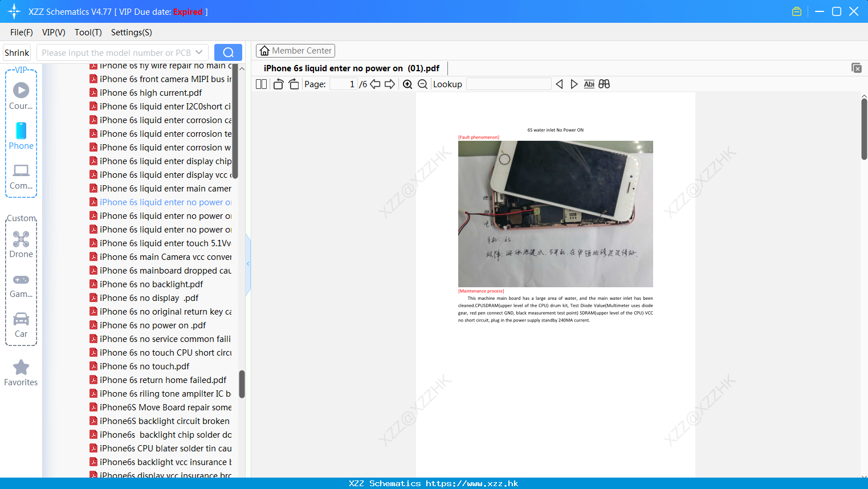The height and width of the screenshot is (489, 868).
Task: Open iPhone 6s no original return key file
Action: tap(161, 312)
